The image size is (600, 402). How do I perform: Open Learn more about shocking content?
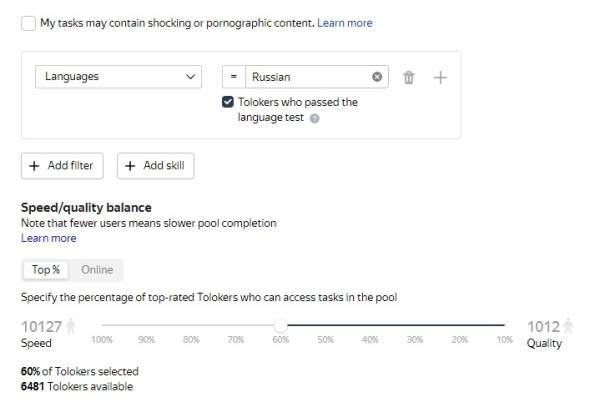pyautogui.click(x=345, y=23)
